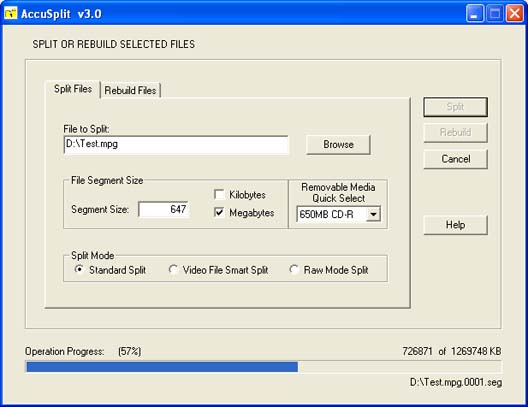Select the Raw Mode Split option
This screenshot has width=528, height=407.
point(294,270)
